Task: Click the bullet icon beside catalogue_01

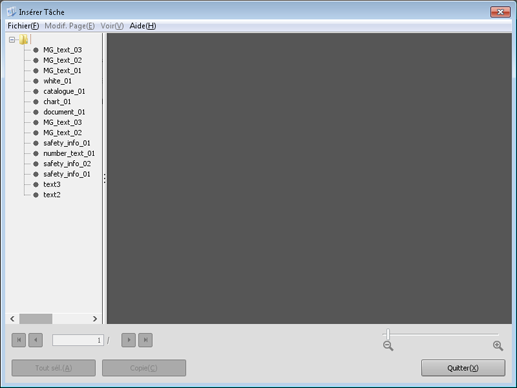Action: pyautogui.click(x=36, y=91)
